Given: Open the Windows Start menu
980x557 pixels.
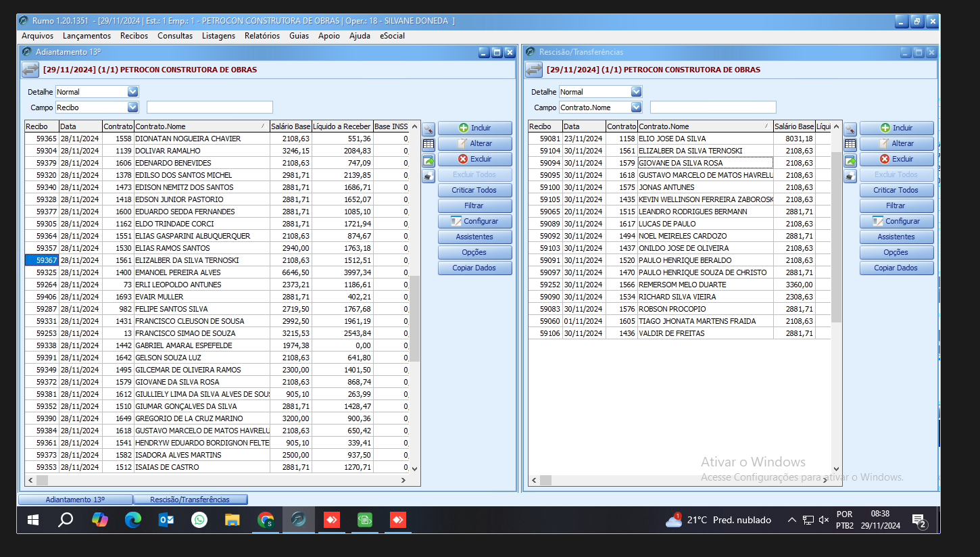Looking at the screenshot, I should [32, 520].
